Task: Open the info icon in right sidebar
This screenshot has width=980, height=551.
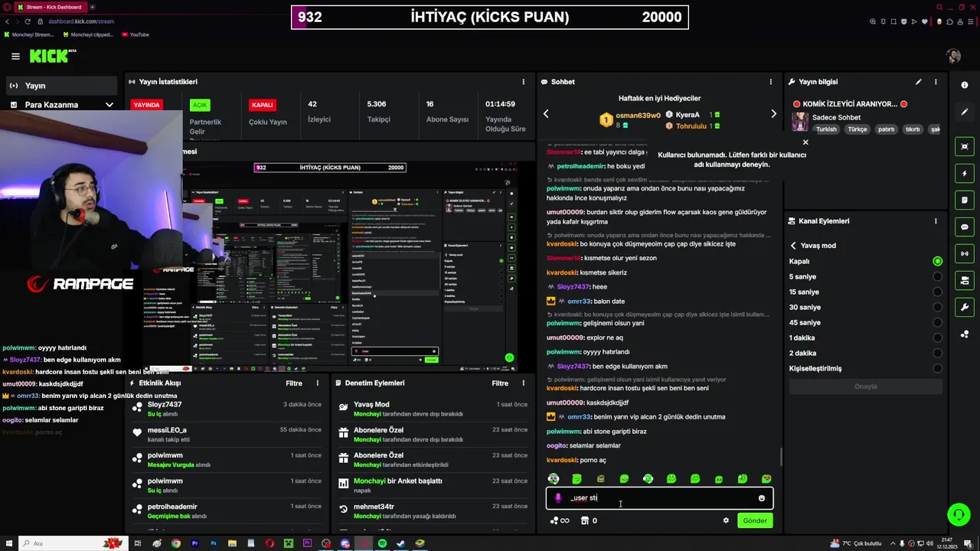Action: pos(965,85)
